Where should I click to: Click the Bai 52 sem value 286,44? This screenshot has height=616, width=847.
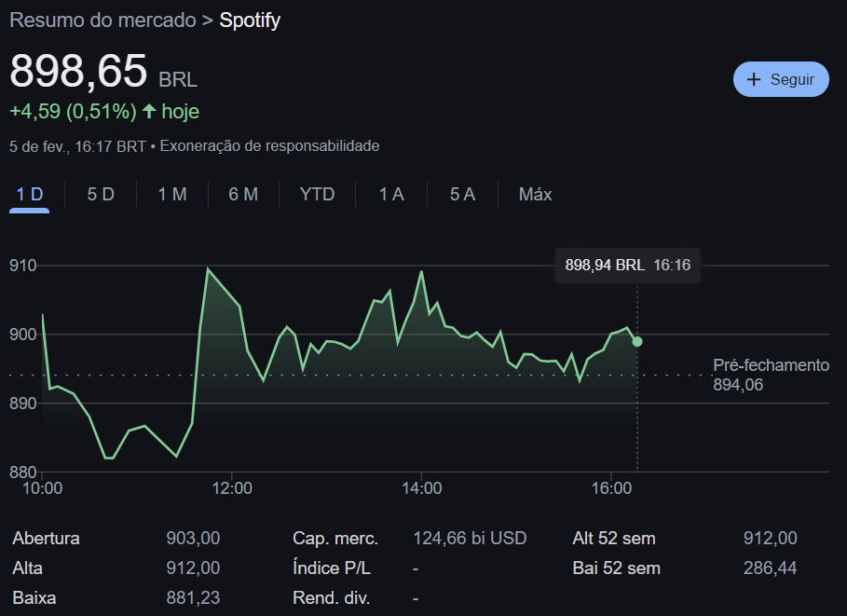[x=770, y=568]
